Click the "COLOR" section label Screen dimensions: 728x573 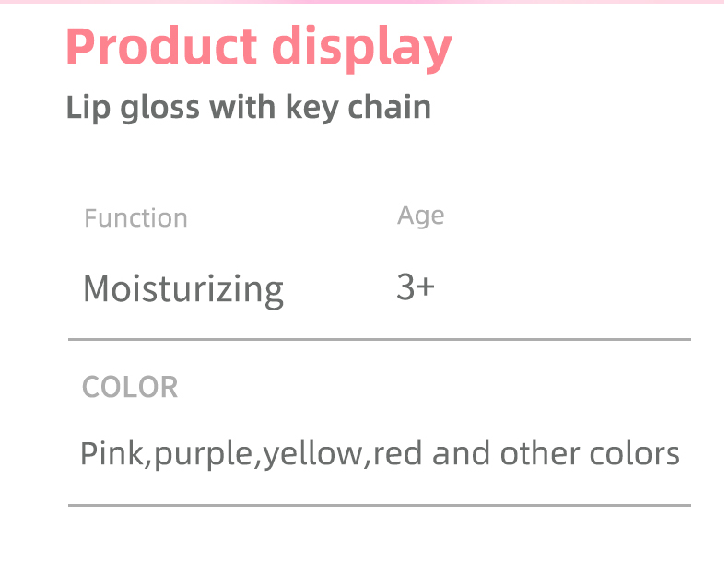click(x=130, y=387)
